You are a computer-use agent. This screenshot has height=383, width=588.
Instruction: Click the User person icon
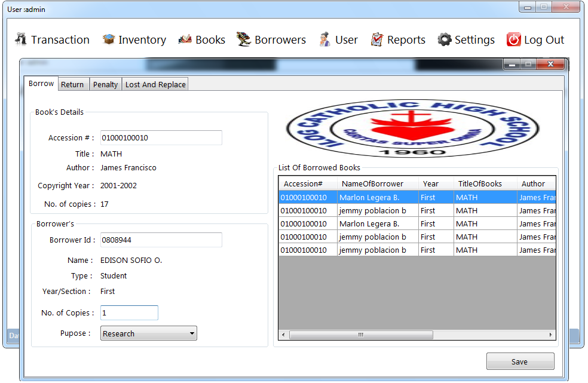coord(325,39)
